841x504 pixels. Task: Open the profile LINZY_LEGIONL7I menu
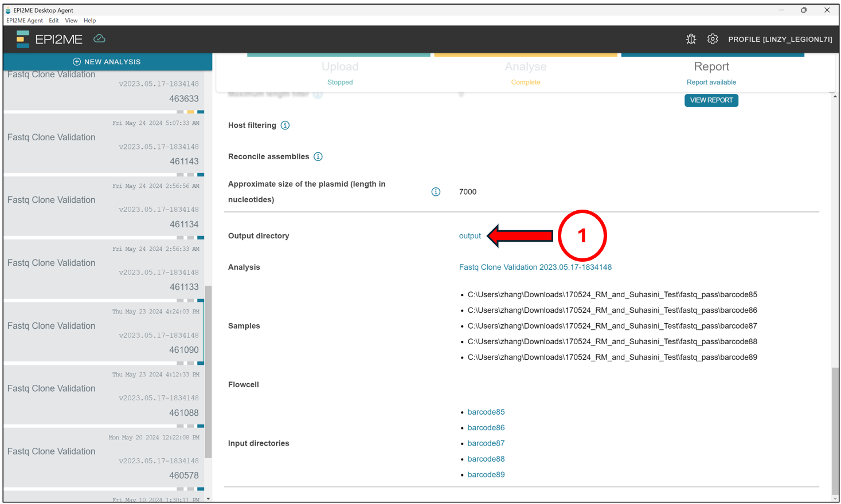click(x=780, y=40)
